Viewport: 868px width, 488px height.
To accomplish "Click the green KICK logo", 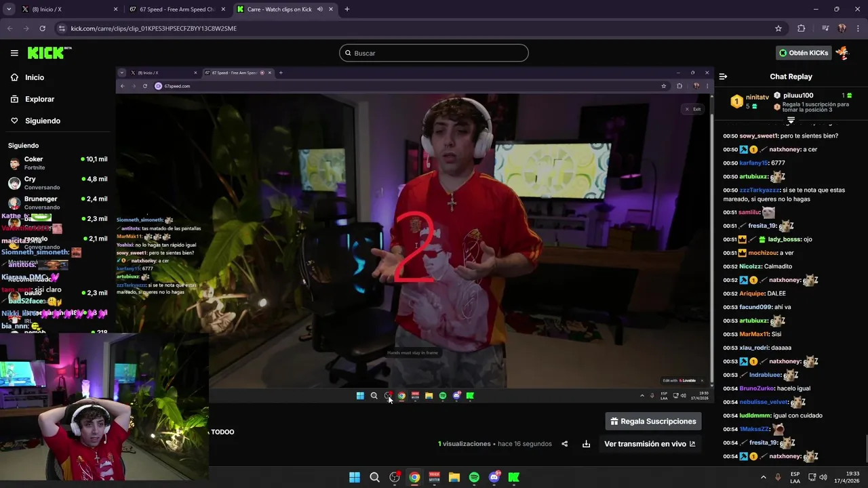I will click(49, 53).
